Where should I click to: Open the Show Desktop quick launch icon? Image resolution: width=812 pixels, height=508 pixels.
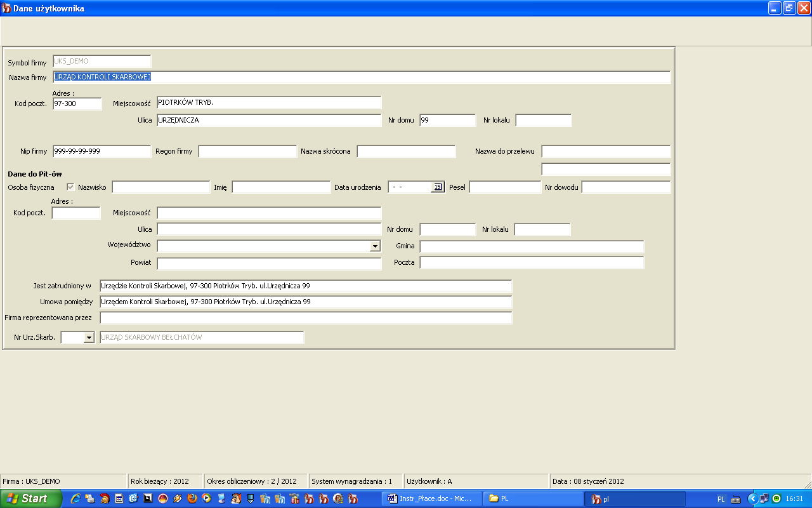(134, 499)
